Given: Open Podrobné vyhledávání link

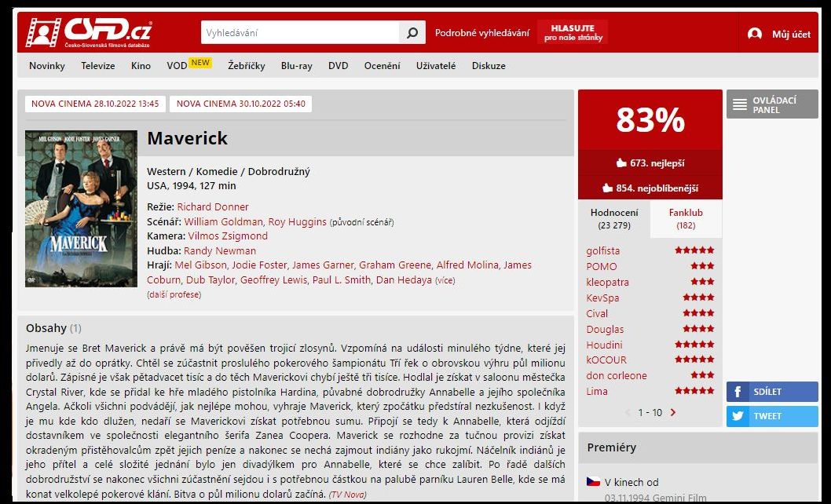Looking at the screenshot, I should point(481,33).
